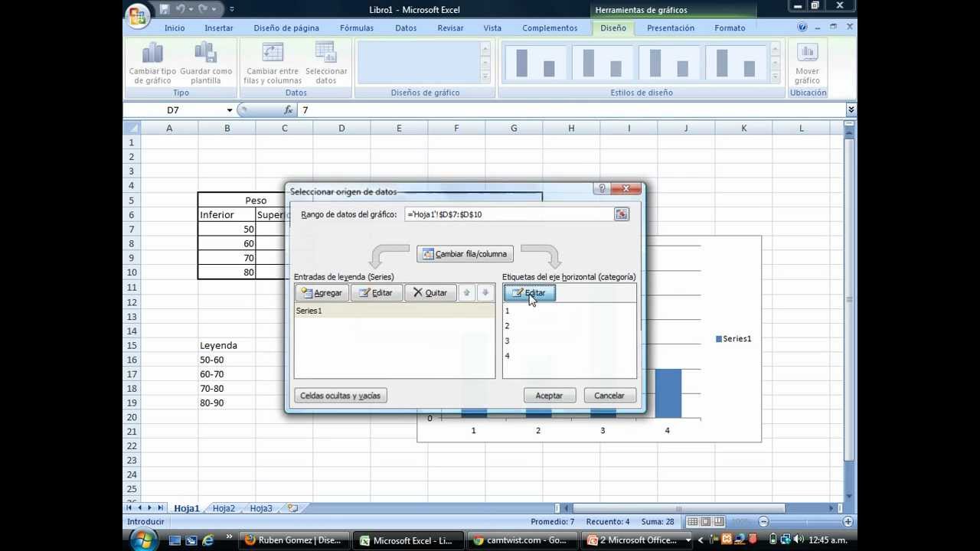Click Cancelar button
Image resolution: width=980 pixels, height=551 pixels.
(x=609, y=396)
